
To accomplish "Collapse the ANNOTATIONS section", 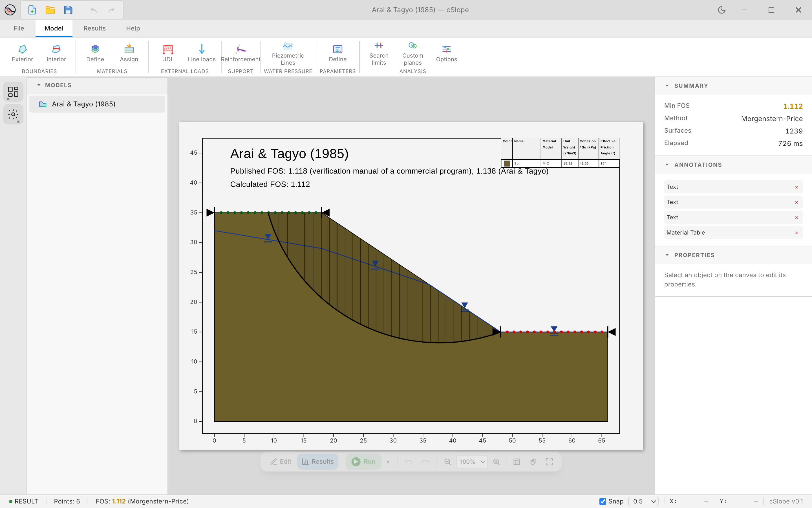I will point(667,165).
